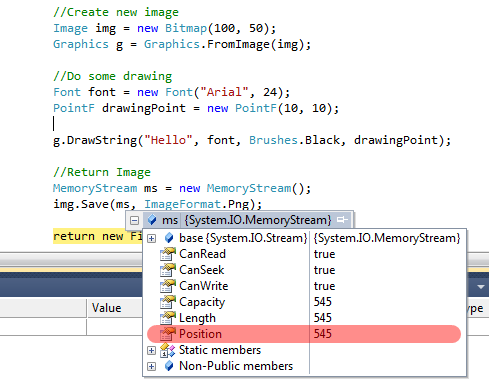Expand the Static members node

(151, 351)
